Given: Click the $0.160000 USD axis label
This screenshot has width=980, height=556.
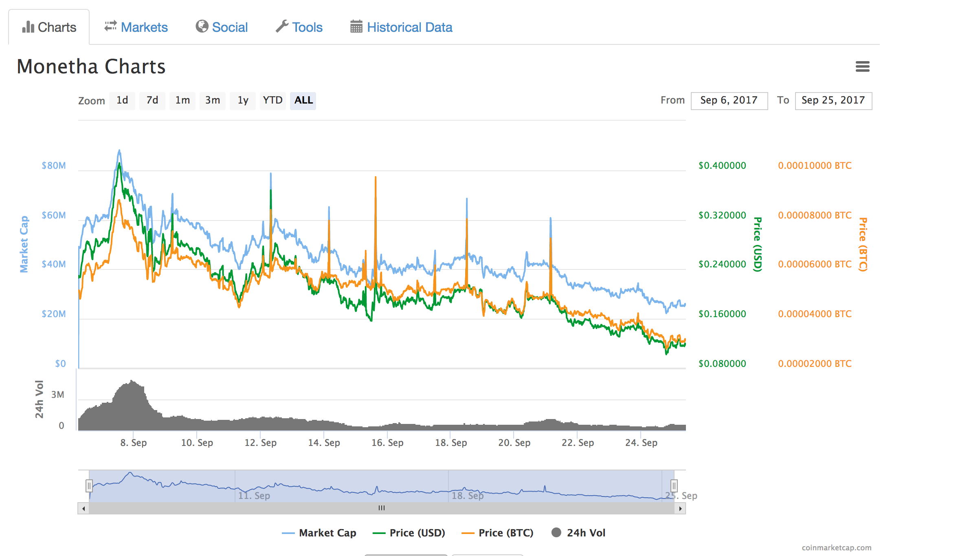Looking at the screenshot, I should 723,314.
